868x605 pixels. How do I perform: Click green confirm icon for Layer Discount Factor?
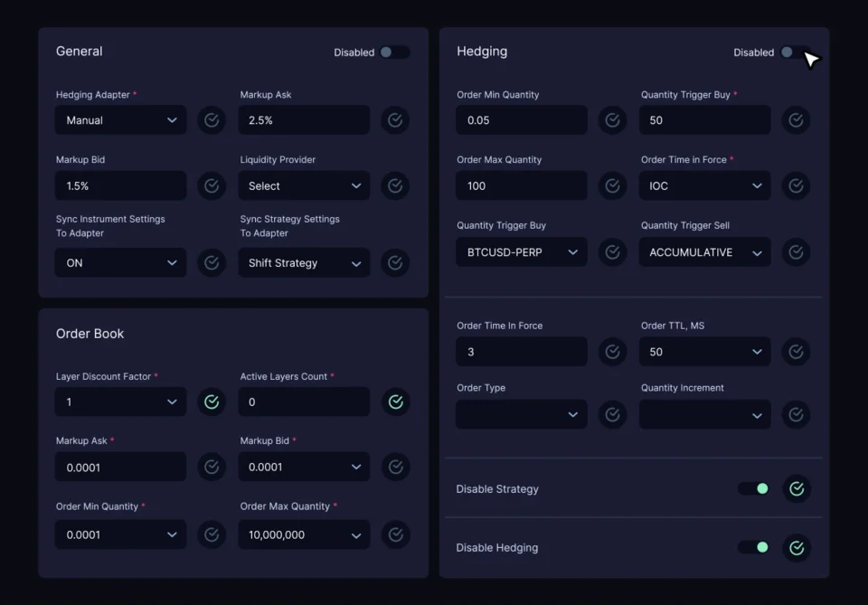[x=212, y=402]
